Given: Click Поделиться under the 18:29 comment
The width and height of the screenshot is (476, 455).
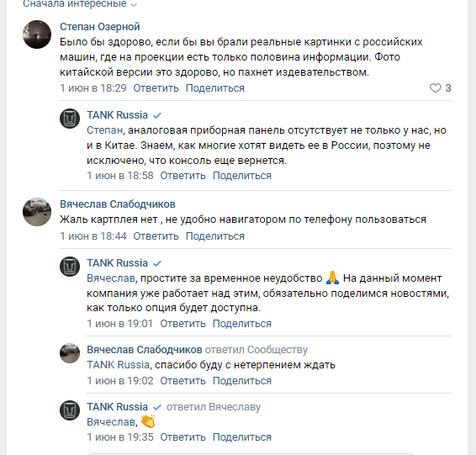Looking at the screenshot, I should click(215, 88).
